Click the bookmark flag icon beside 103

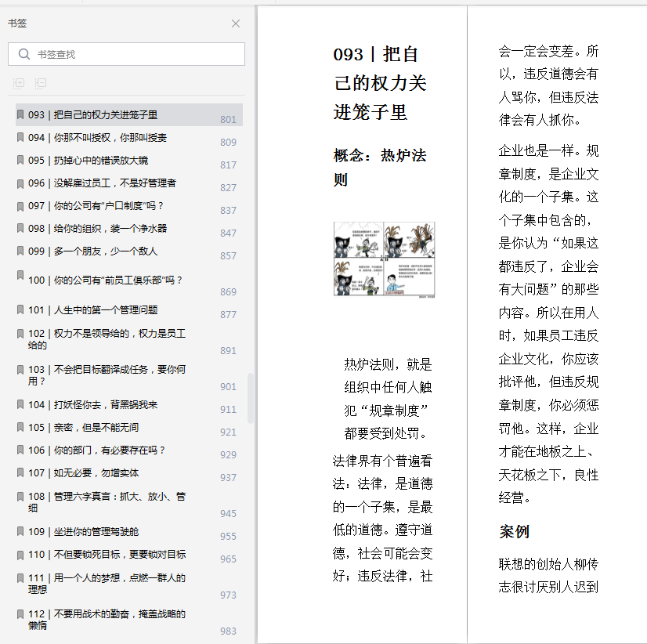pos(20,370)
